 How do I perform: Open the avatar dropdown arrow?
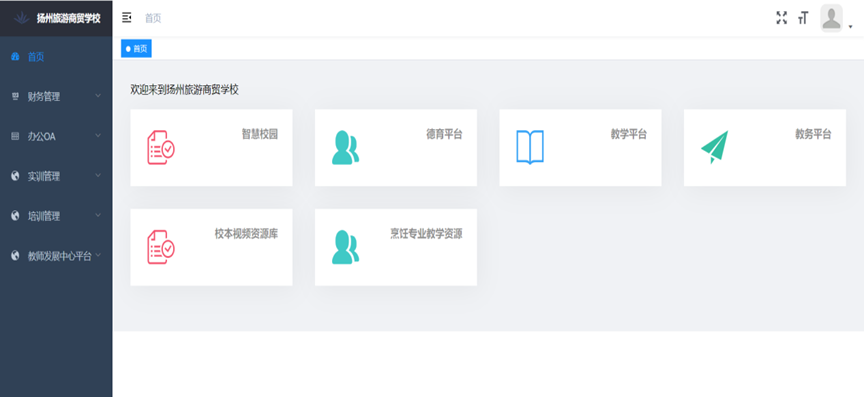click(x=851, y=26)
